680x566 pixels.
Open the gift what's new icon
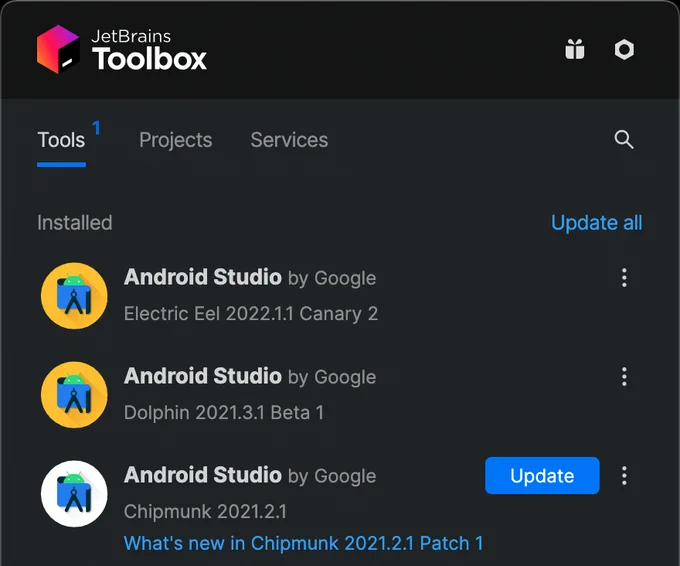[x=575, y=49]
